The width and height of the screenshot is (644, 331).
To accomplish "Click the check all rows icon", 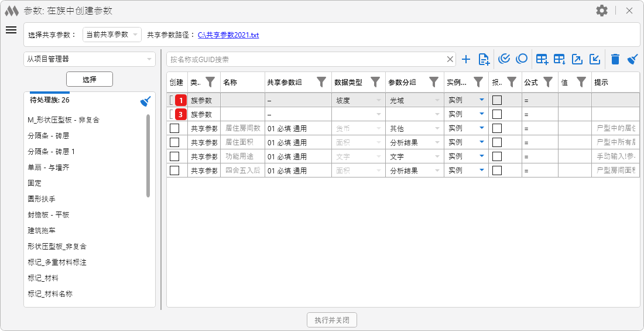I will pyautogui.click(x=504, y=59).
